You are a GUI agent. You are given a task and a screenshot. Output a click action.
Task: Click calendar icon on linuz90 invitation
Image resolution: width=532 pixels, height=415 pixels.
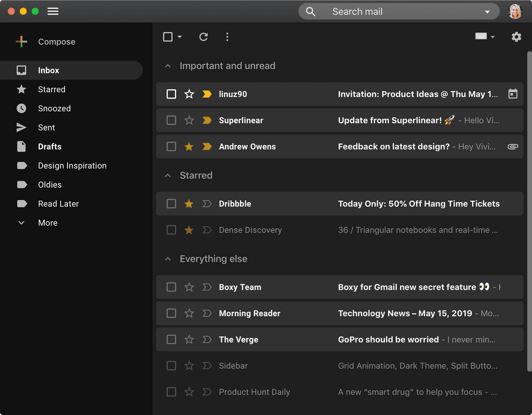click(513, 94)
